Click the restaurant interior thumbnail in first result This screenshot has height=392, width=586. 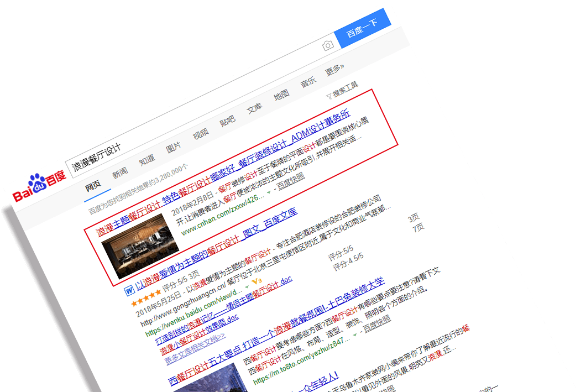point(140,246)
